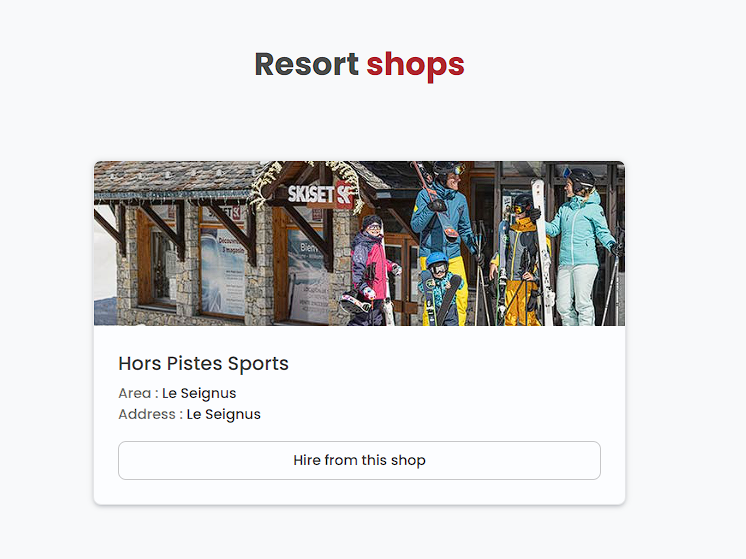746x559 pixels.
Task: Select the red 'shops' heading word
Action: pos(415,65)
